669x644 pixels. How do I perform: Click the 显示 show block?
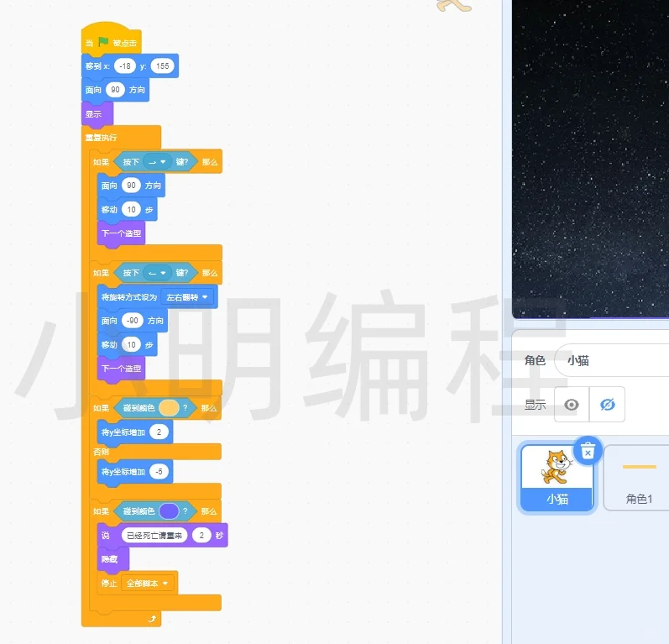[97, 114]
